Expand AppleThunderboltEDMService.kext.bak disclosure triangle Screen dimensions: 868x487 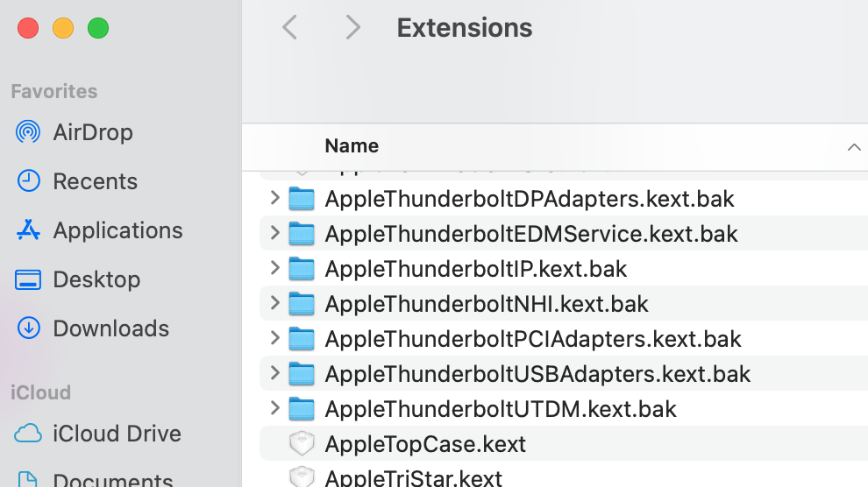tap(275, 234)
